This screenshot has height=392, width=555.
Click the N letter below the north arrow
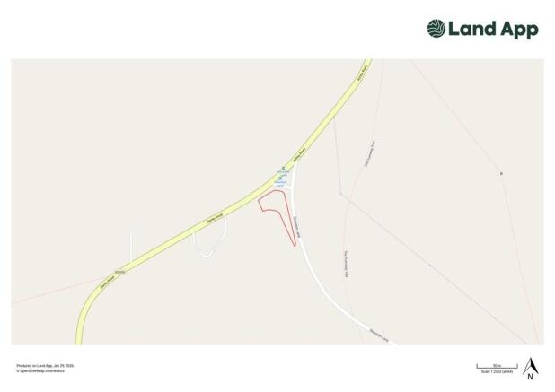click(530, 377)
